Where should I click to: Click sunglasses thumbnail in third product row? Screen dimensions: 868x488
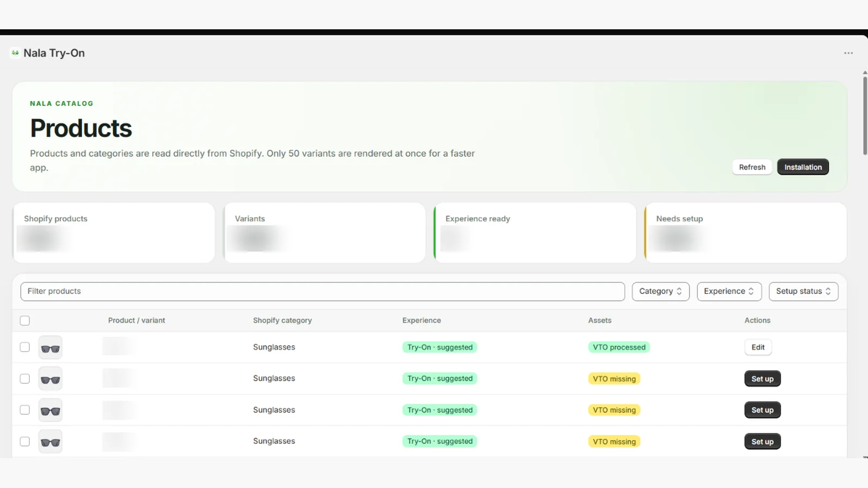50,410
